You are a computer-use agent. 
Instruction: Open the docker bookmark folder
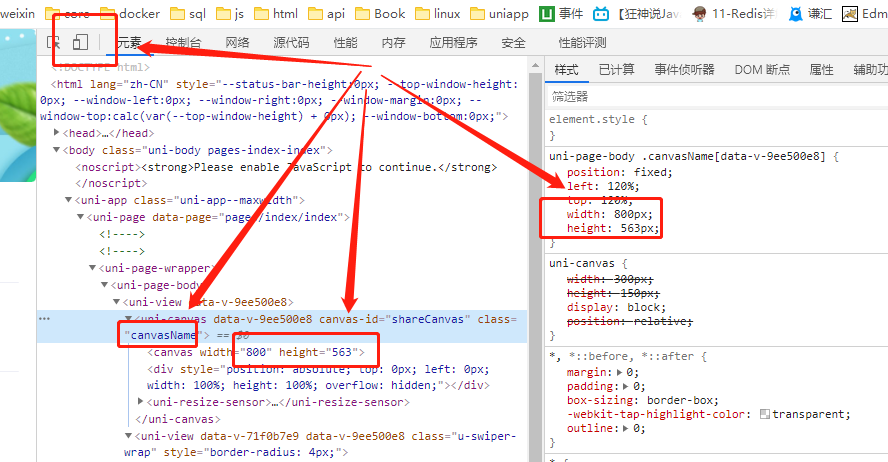tap(128, 14)
